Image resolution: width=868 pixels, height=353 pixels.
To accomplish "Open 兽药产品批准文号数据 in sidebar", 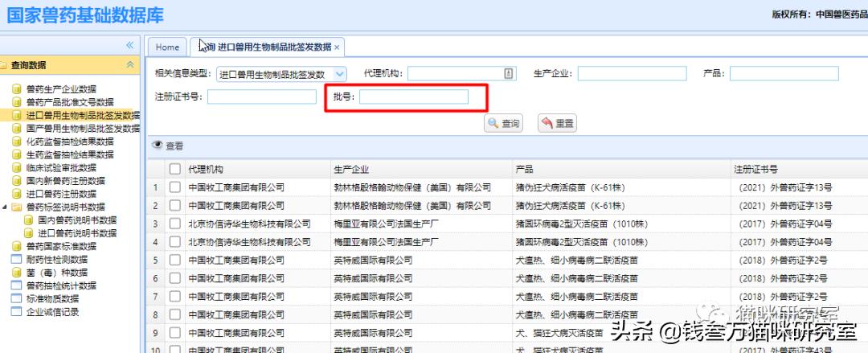I will click(x=70, y=102).
